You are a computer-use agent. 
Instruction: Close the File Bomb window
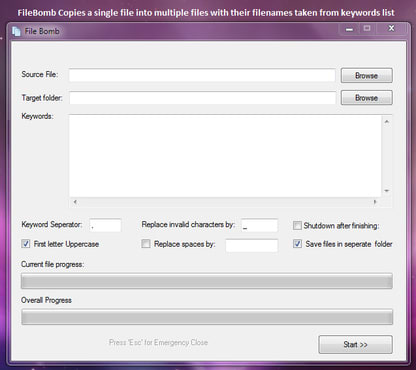coord(391,29)
